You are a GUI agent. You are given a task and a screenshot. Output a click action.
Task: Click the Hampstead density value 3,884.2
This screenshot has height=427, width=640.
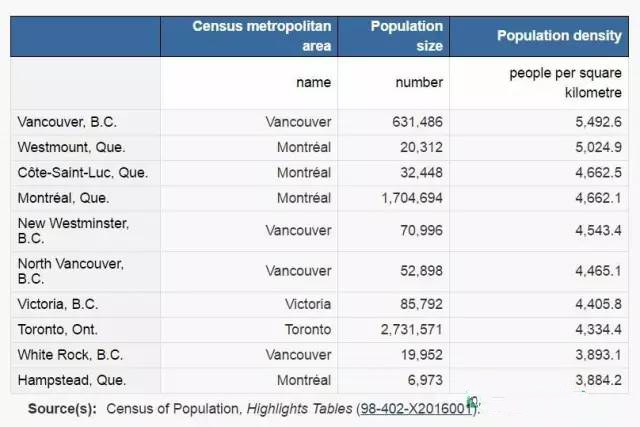pos(599,380)
